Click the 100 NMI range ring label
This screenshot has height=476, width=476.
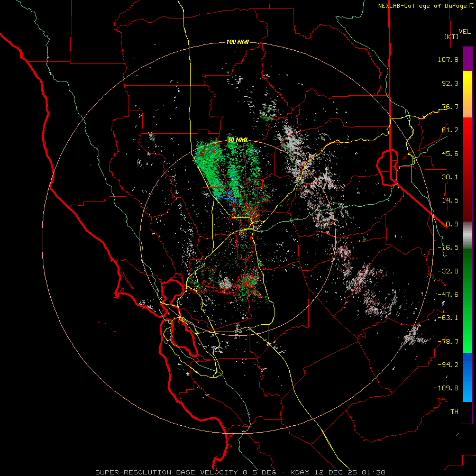[237, 42]
